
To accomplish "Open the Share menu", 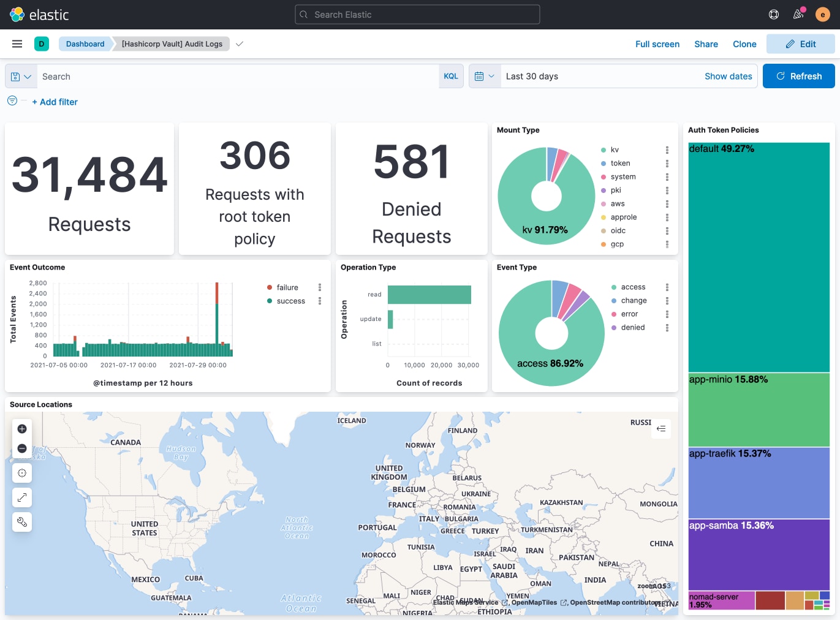I will point(706,44).
